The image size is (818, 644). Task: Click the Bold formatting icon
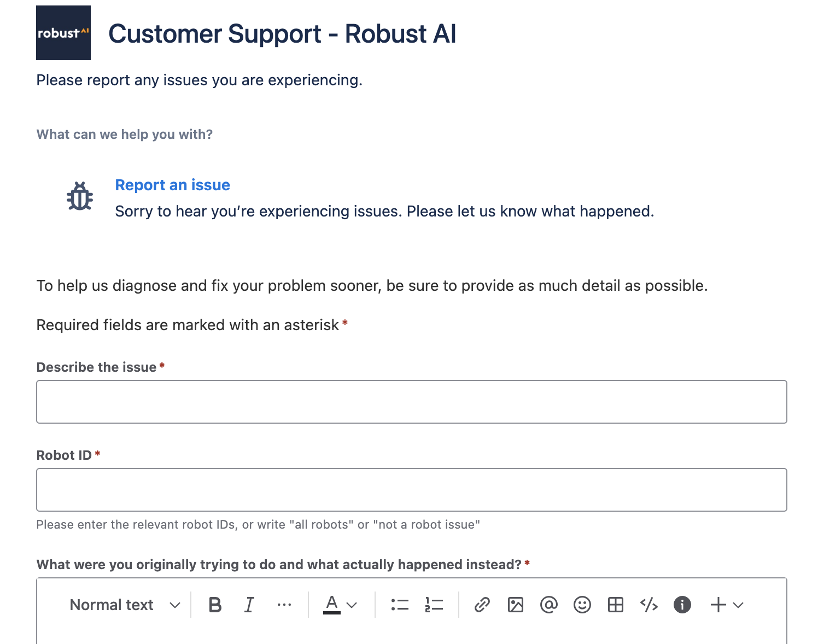tap(215, 605)
